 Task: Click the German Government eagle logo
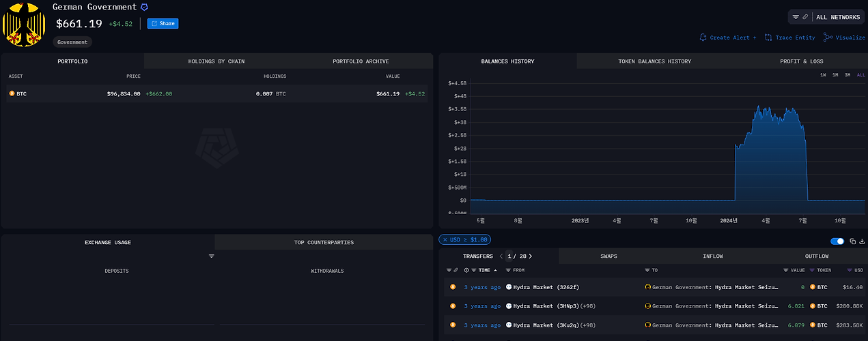[25, 25]
